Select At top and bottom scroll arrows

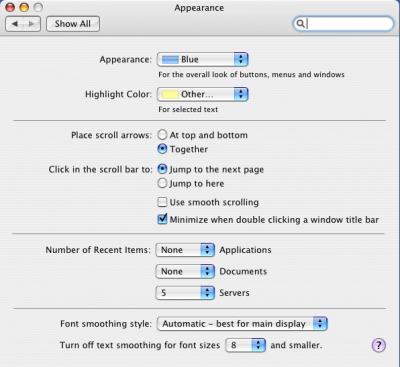(162, 135)
